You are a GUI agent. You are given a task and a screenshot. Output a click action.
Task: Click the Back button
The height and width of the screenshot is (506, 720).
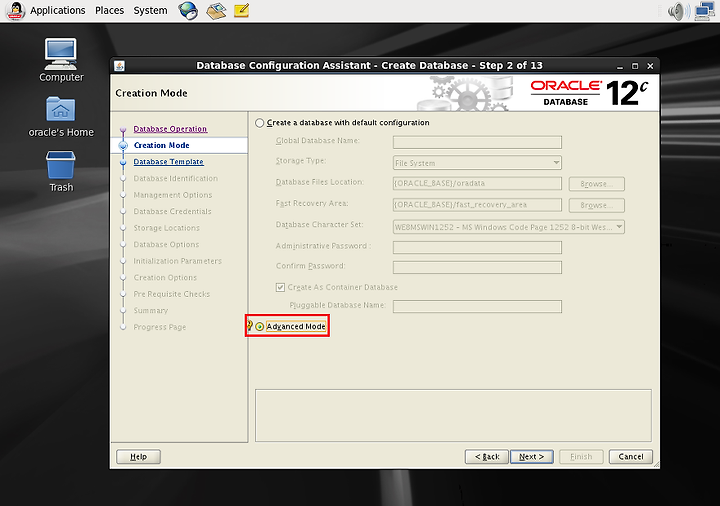pyautogui.click(x=486, y=456)
